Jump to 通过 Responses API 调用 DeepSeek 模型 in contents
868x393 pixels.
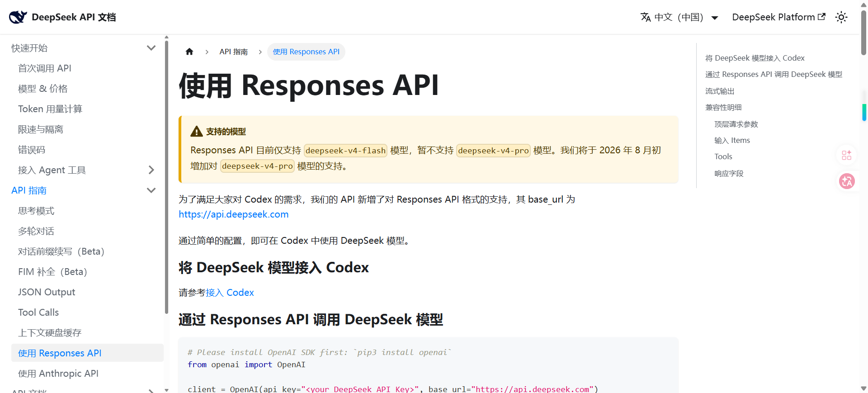pos(774,74)
